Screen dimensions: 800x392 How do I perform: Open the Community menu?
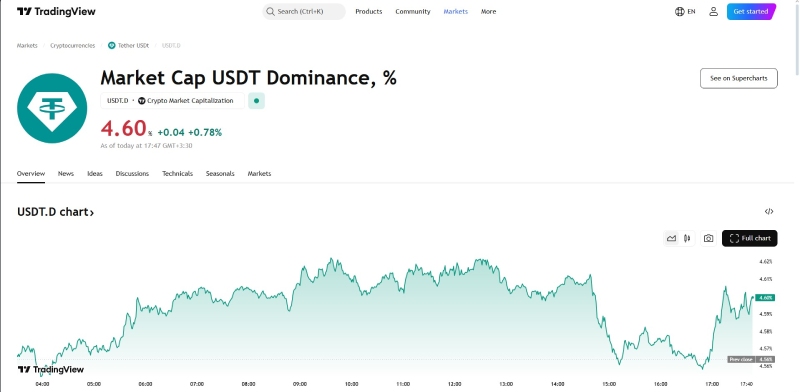pos(413,11)
